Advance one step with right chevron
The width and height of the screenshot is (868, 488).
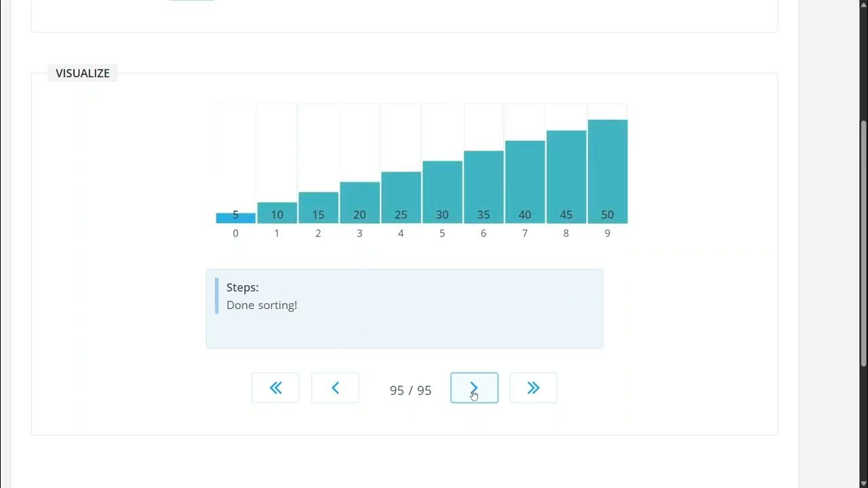point(474,388)
